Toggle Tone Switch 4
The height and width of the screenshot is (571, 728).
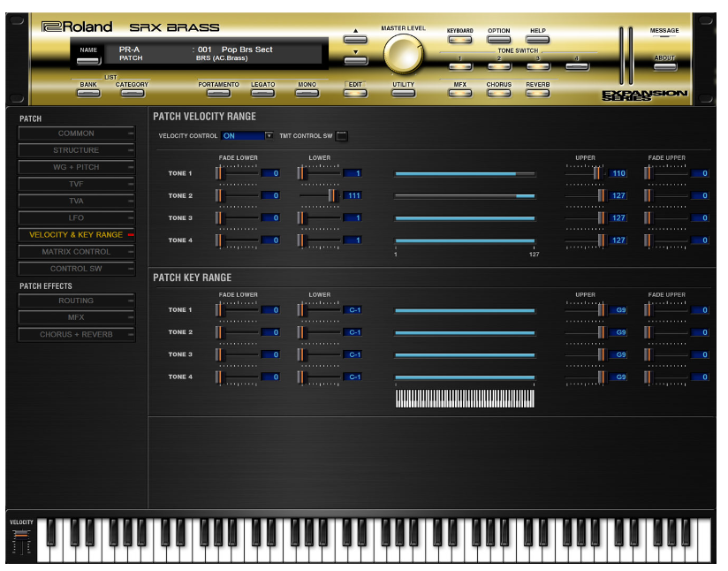[x=577, y=66]
